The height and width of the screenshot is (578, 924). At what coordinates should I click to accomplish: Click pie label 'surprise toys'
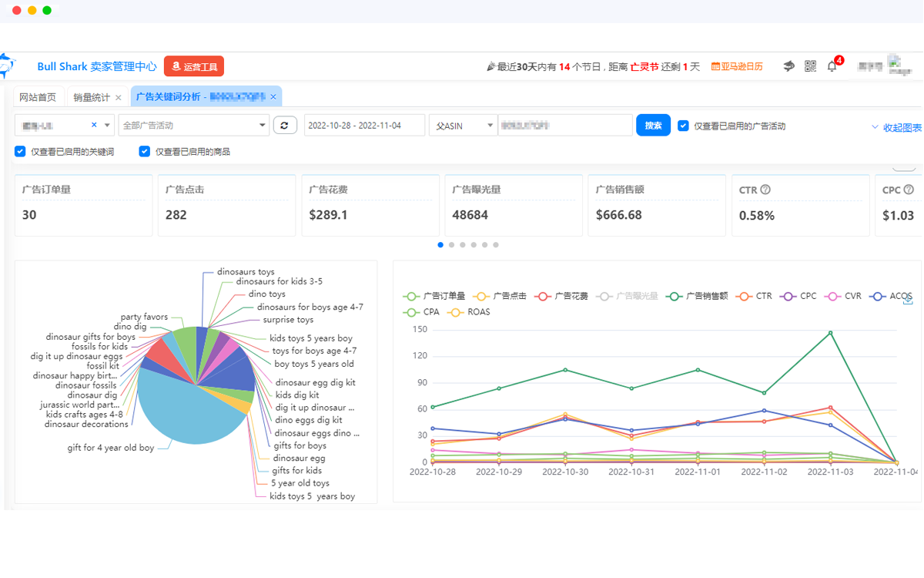[x=288, y=319]
